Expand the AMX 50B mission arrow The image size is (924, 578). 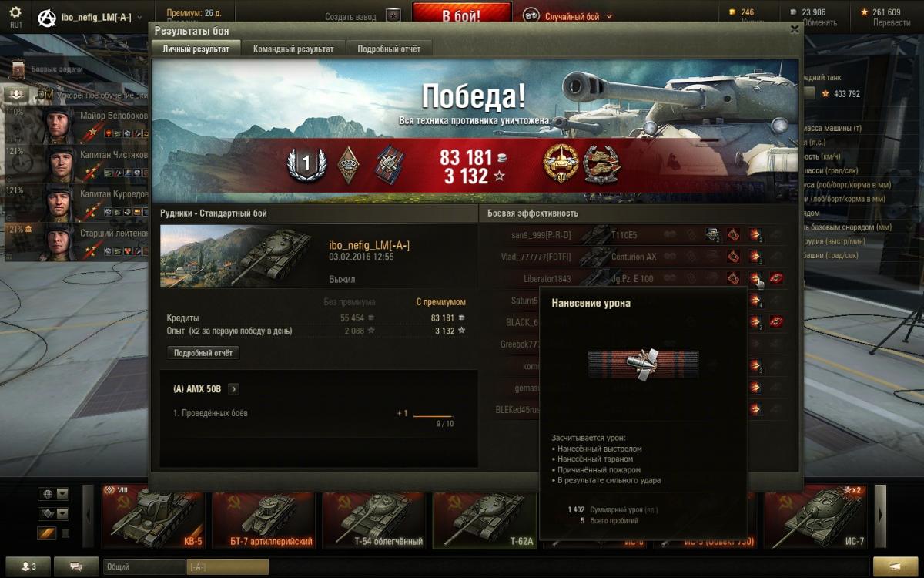coord(233,389)
